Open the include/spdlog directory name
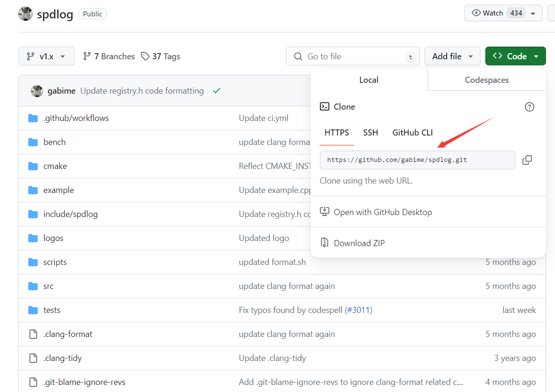Screen dimensions: 555x392 (x=71, y=214)
